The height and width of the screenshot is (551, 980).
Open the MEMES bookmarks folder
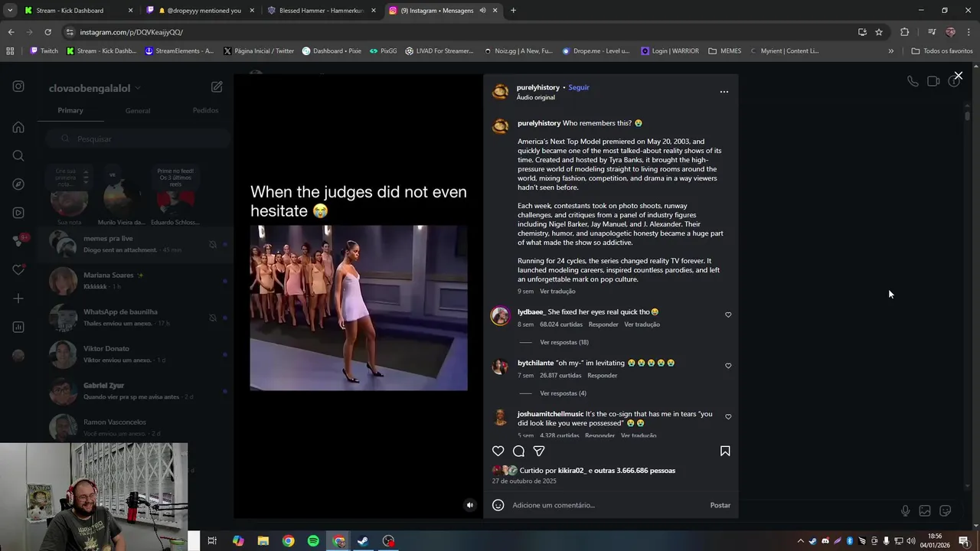[x=725, y=51]
